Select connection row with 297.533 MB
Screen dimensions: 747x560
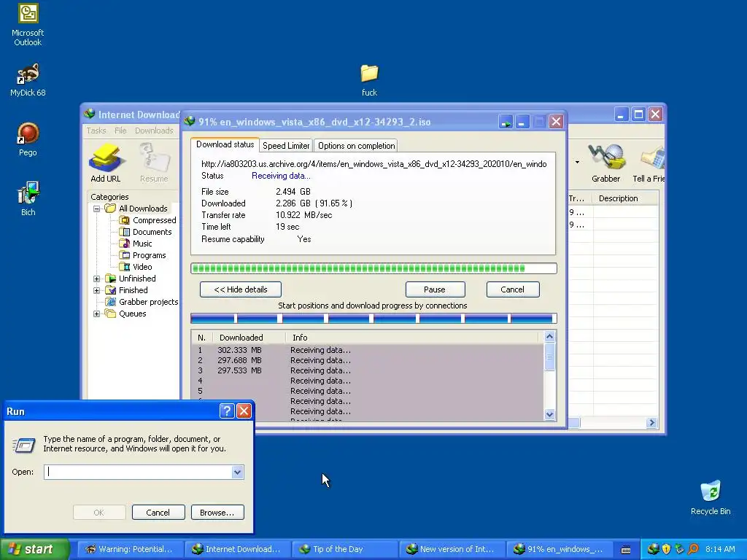pyautogui.click(x=367, y=370)
